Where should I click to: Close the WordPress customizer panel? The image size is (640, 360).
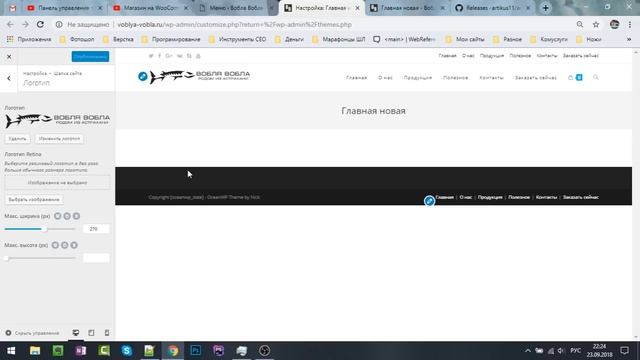(x=9, y=57)
